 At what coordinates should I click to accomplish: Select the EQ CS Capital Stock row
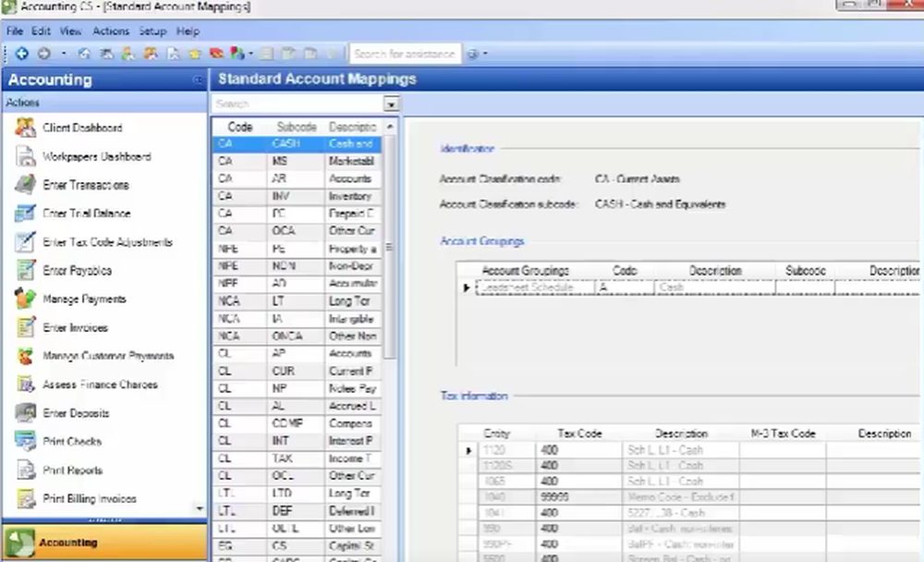pos(298,545)
